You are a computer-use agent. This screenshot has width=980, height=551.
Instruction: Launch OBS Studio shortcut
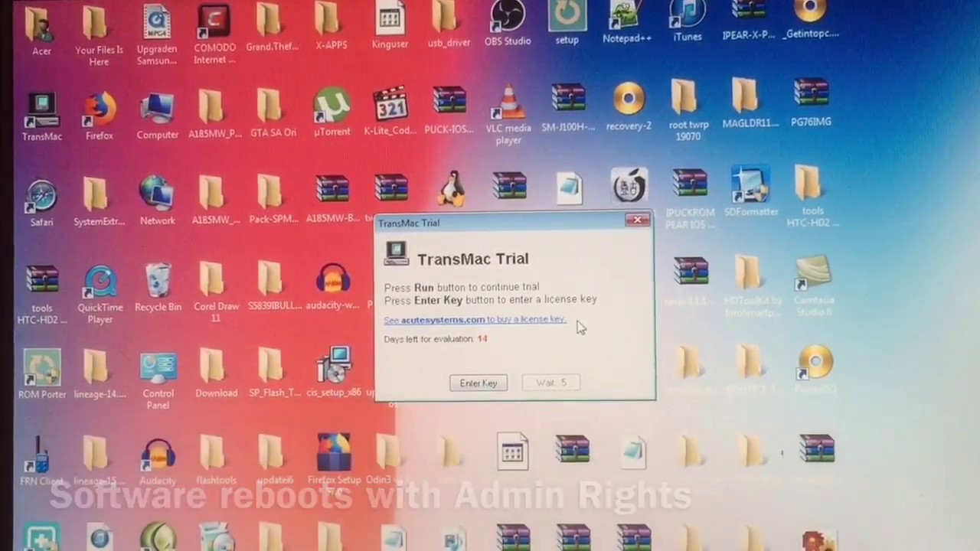pos(508,24)
